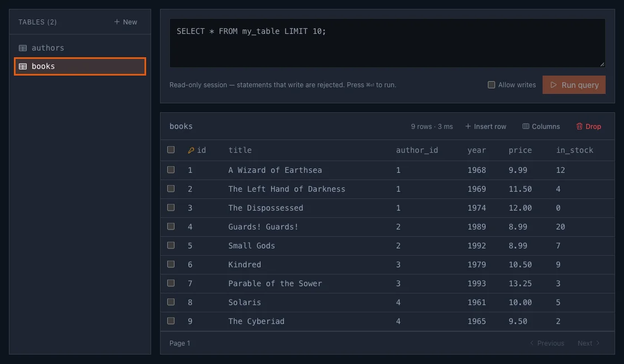The width and height of the screenshot is (624, 364).
Task: Click the play icon on Run query
Action: coord(553,84)
